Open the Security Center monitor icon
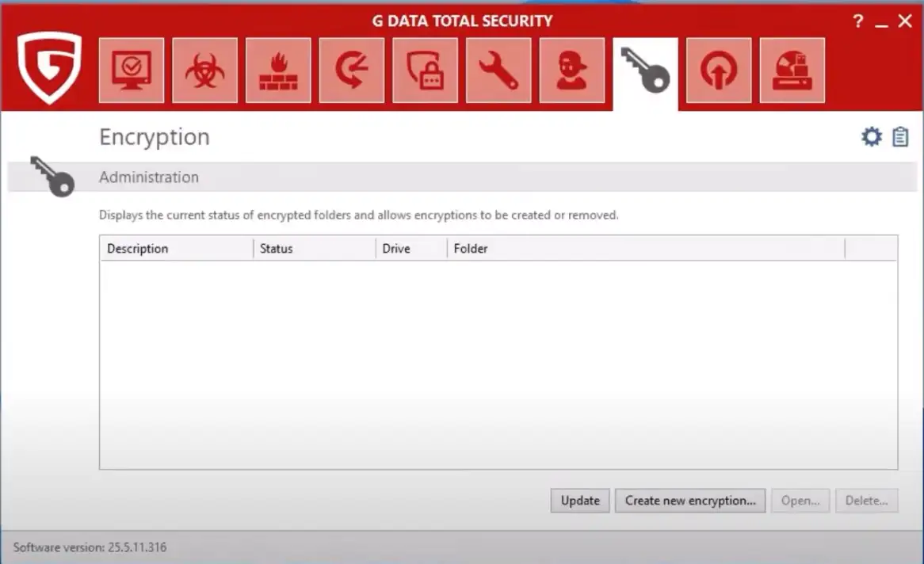Image resolution: width=924 pixels, height=564 pixels. tap(132, 70)
